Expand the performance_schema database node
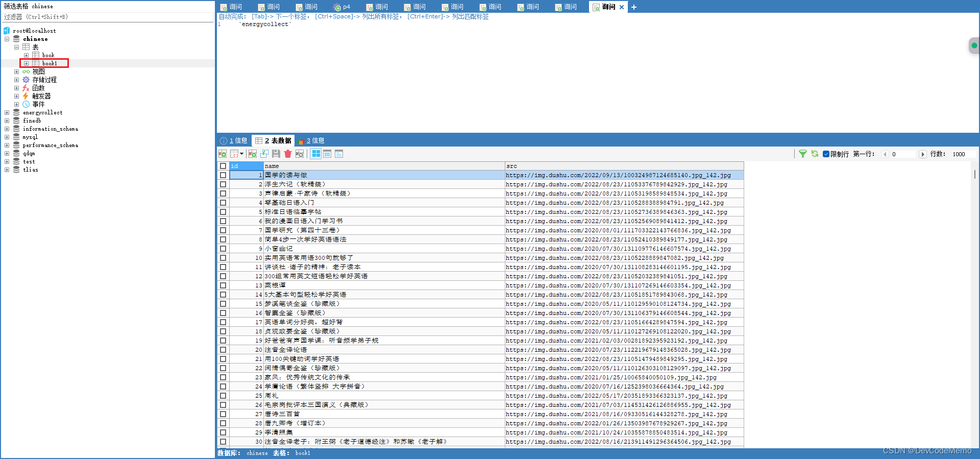This screenshot has width=980, height=459. [x=7, y=145]
